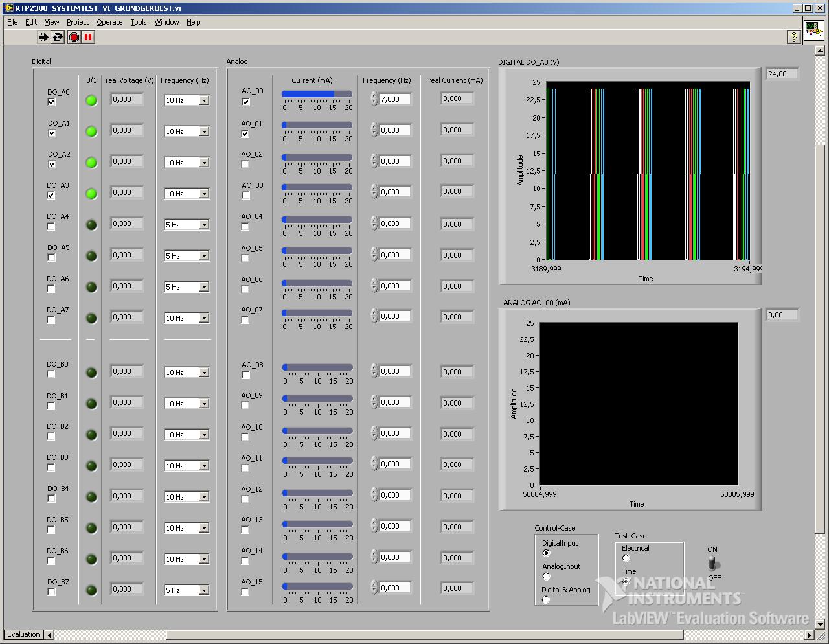This screenshot has height=644, width=829.
Task: Click the Pause toolbar icon
Action: tap(88, 38)
